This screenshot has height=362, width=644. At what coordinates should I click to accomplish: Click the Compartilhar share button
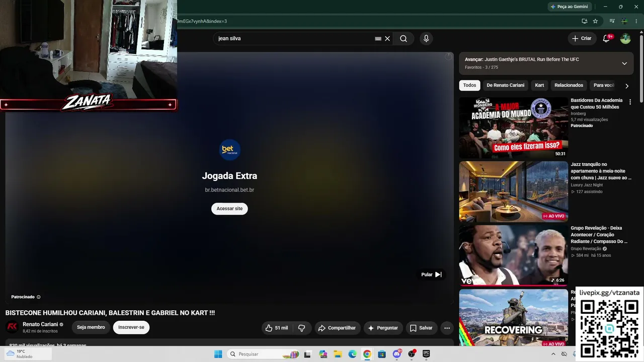(x=337, y=328)
